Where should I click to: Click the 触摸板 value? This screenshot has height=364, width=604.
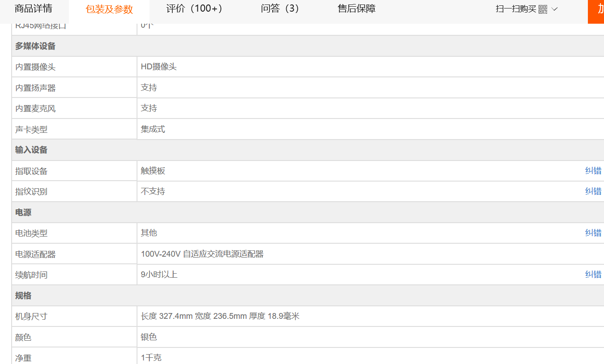153,171
